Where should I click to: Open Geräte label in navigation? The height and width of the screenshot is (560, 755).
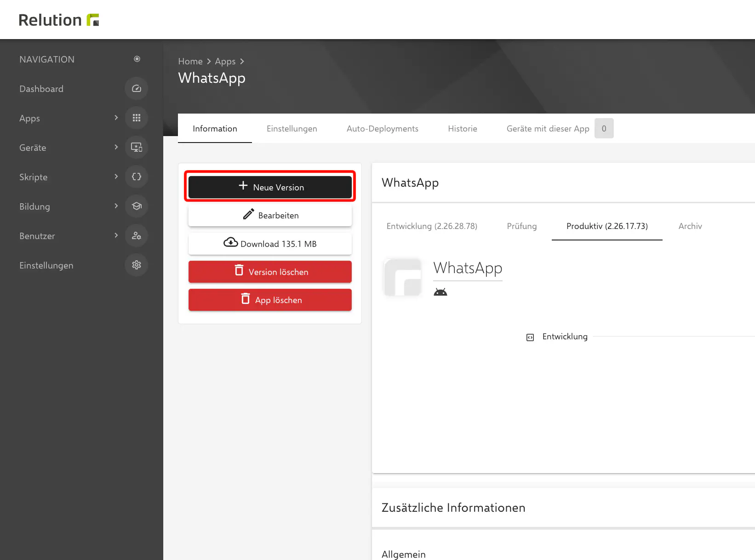pos(33,148)
